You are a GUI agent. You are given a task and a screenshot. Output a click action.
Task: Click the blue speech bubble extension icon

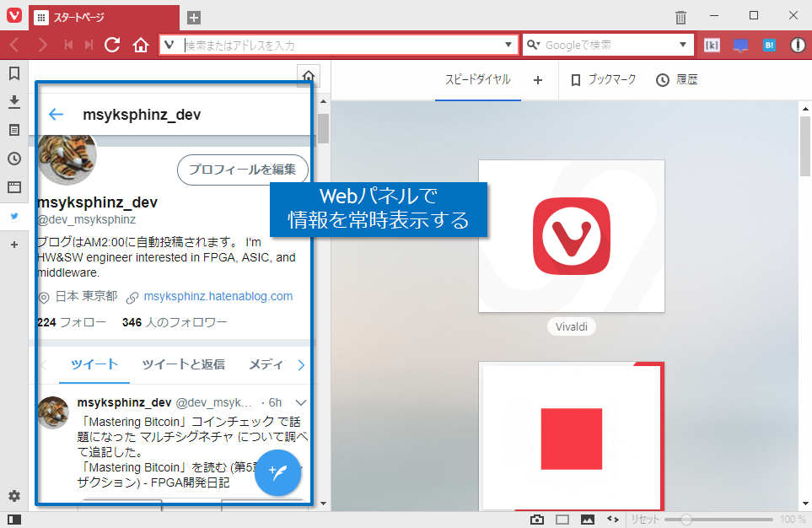pyautogui.click(x=740, y=45)
